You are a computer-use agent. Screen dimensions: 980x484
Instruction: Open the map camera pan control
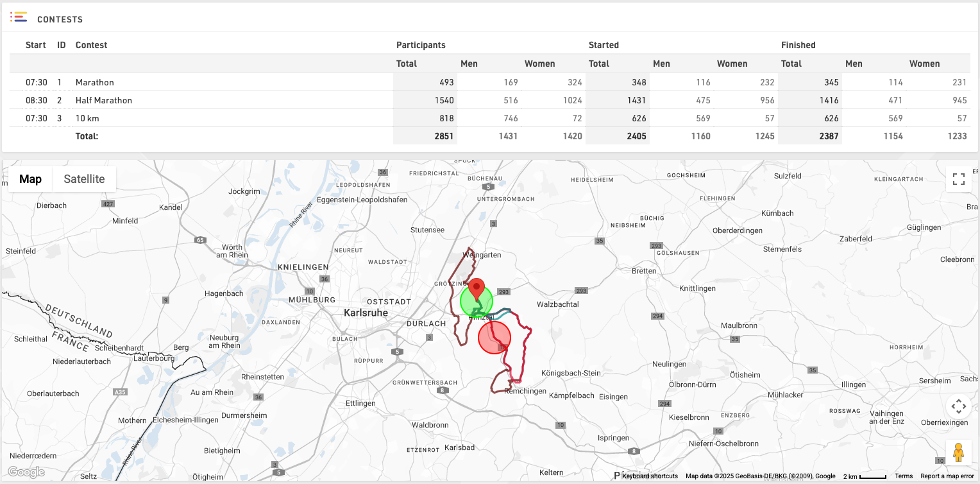point(958,406)
